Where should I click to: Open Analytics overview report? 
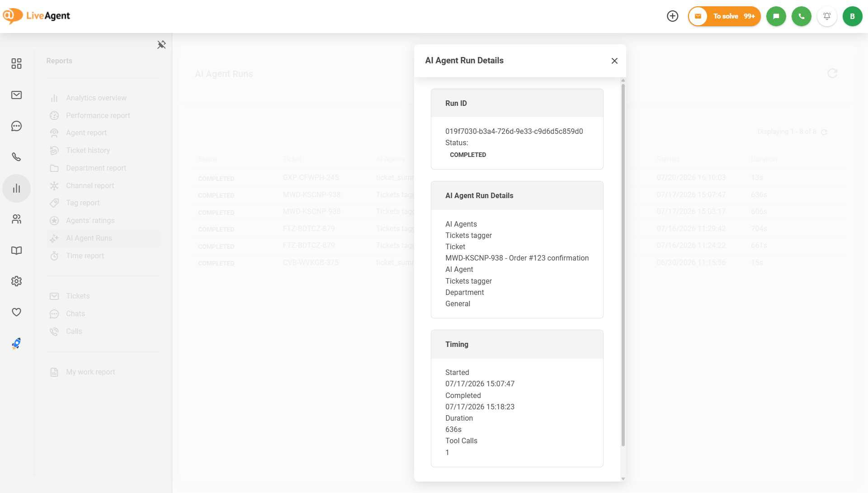coord(104,98)
